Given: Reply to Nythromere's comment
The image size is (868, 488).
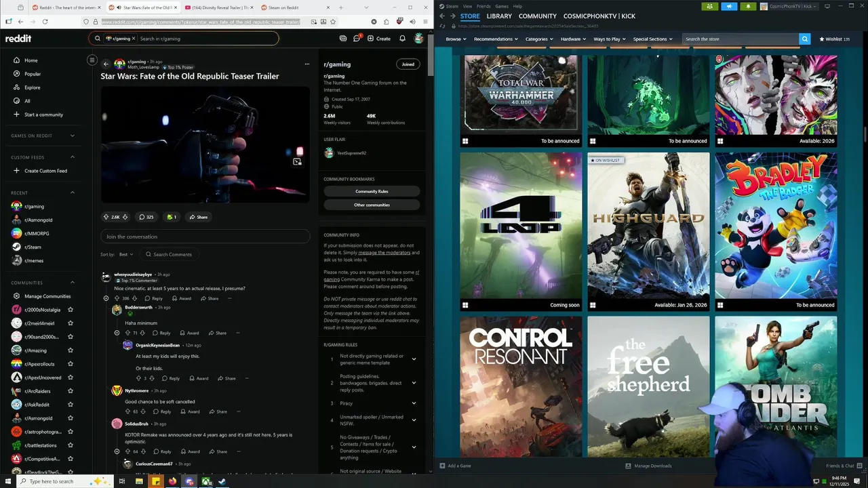Looking at the screenshot, I should tap(161, 411).
